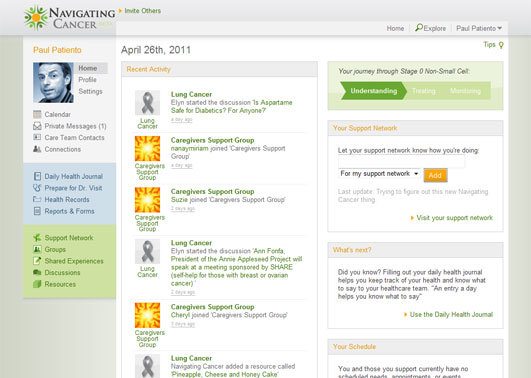Open the nanaymiriam user link
This screenshot has height=378, width=531.
click(190, 148)
